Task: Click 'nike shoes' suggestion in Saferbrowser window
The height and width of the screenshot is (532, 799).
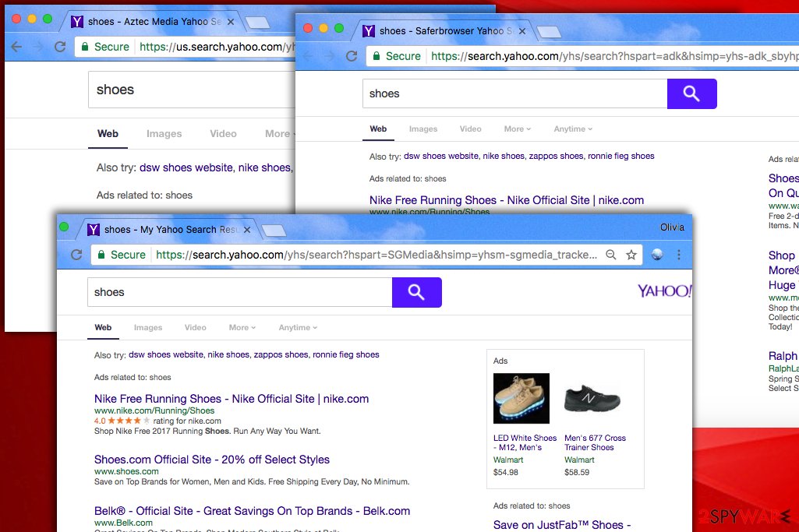Action: coord(504,156)
